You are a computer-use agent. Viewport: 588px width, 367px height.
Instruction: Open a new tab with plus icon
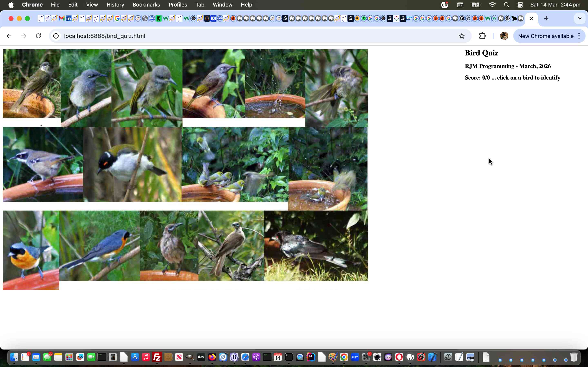coord(546,18)
